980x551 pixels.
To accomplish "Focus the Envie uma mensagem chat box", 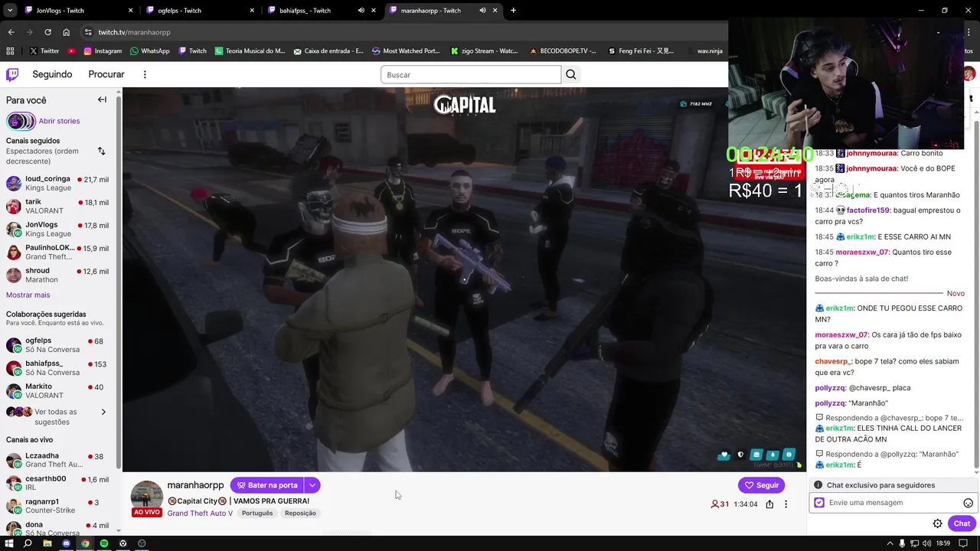I will click(892, 503).
